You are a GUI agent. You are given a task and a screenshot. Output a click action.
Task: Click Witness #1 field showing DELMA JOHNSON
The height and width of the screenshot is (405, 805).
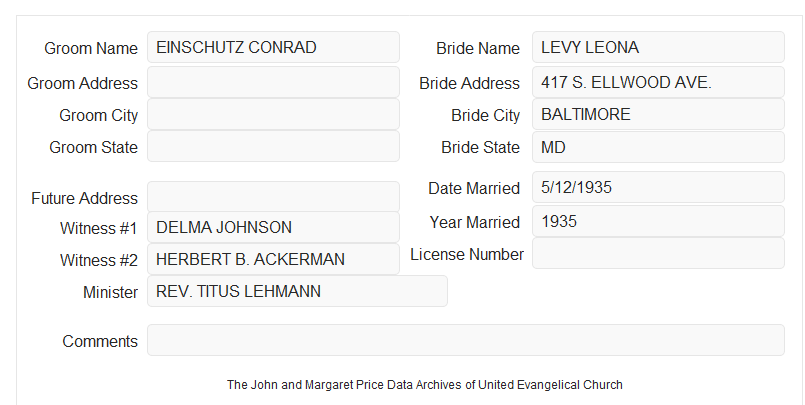pos(273,227)
